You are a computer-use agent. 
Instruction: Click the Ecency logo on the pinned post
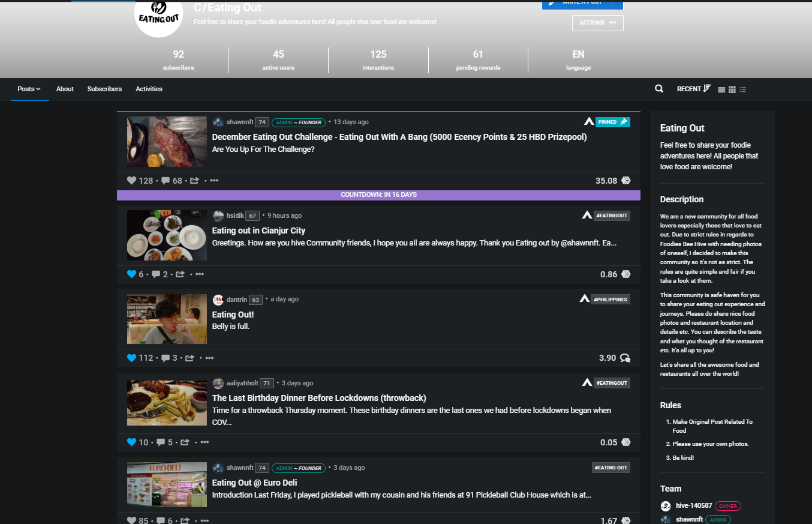(589, 121)
